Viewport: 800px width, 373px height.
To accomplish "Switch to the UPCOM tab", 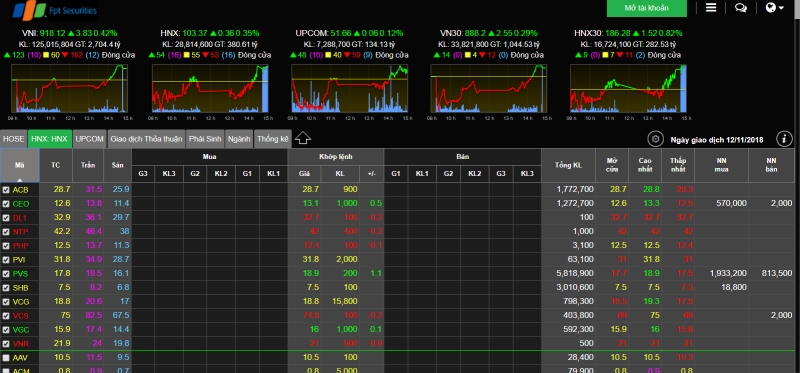I will [89, 139].
